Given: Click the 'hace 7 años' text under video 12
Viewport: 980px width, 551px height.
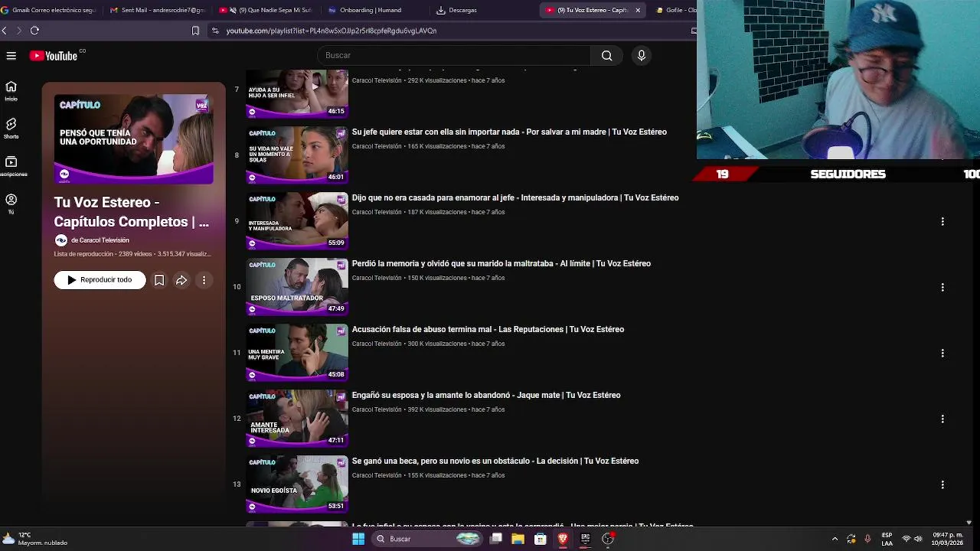Looking at the screenshot, I should point(488,409).
